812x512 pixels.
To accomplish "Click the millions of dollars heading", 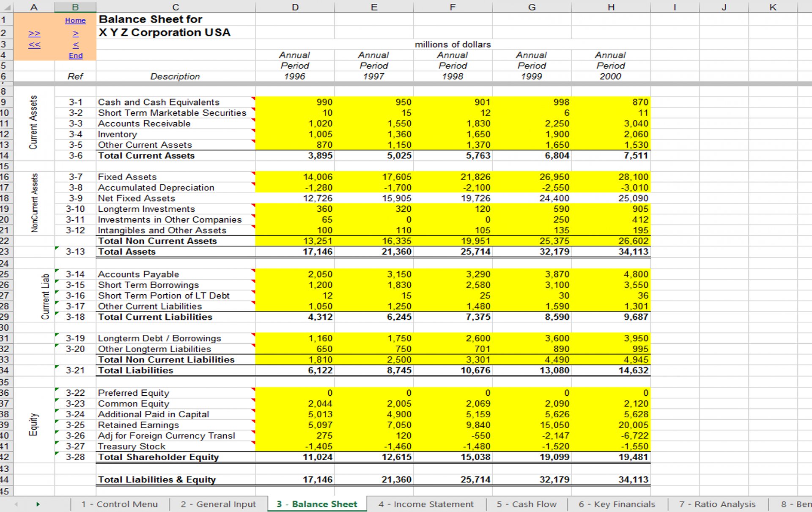I will [x=453, y=44].
